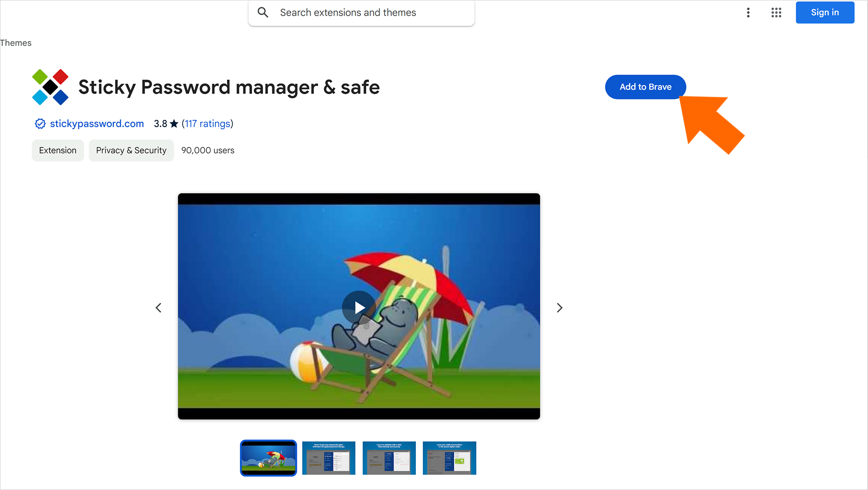The image size is (868, 490).
Task: Open the Themes tab
Action: pyautogui.click(x=16, y=43)
